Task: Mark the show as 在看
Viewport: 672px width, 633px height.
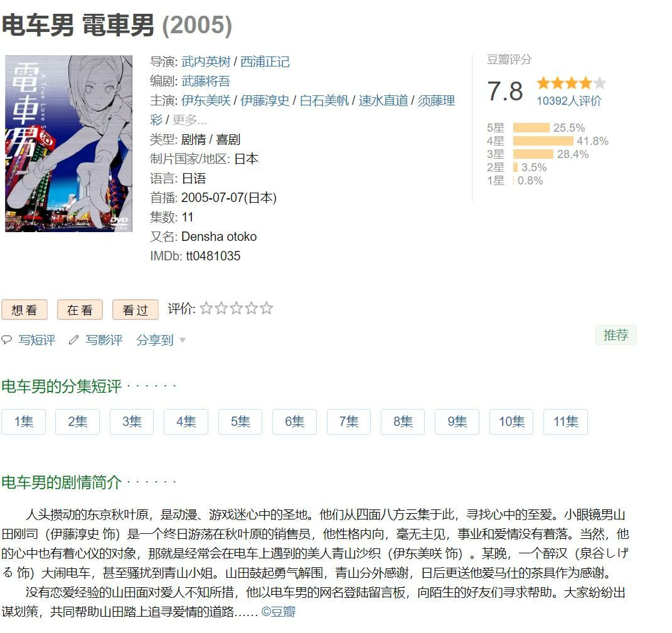Action: pos(80,310)
